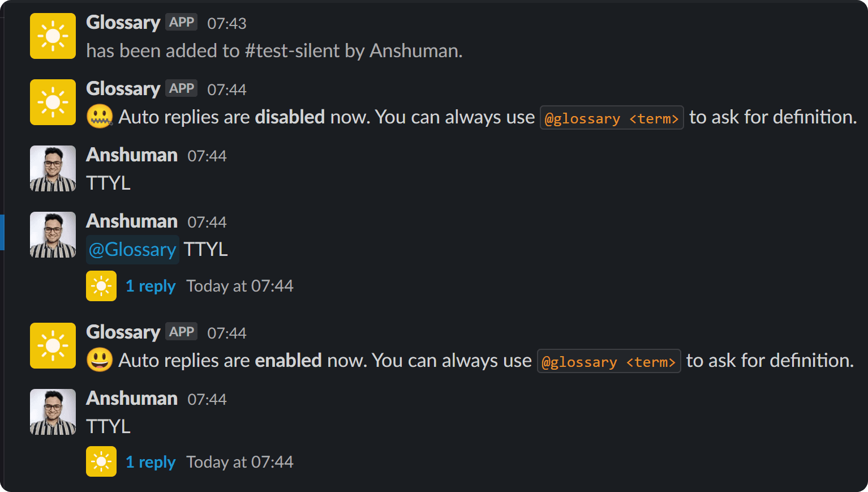Screen dimensions: 868x492
Task: Click the APP badge beside the first Glossary name
Action: [x=181, y=22]
